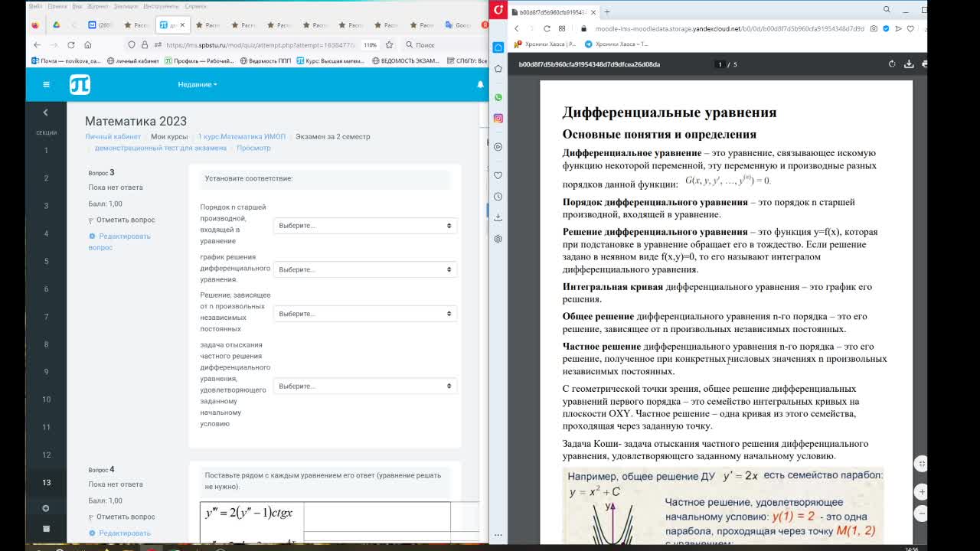980x551 pixels.
Task: Expand the 'Недавние' dropdown menu
Action: (x=198, y=84)
